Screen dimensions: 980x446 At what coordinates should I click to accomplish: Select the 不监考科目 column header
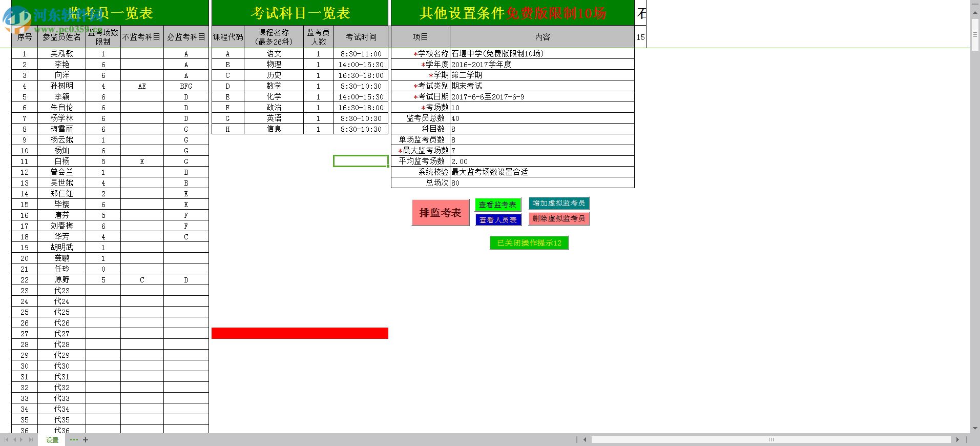pyautogui.click(x=142, y=37)
